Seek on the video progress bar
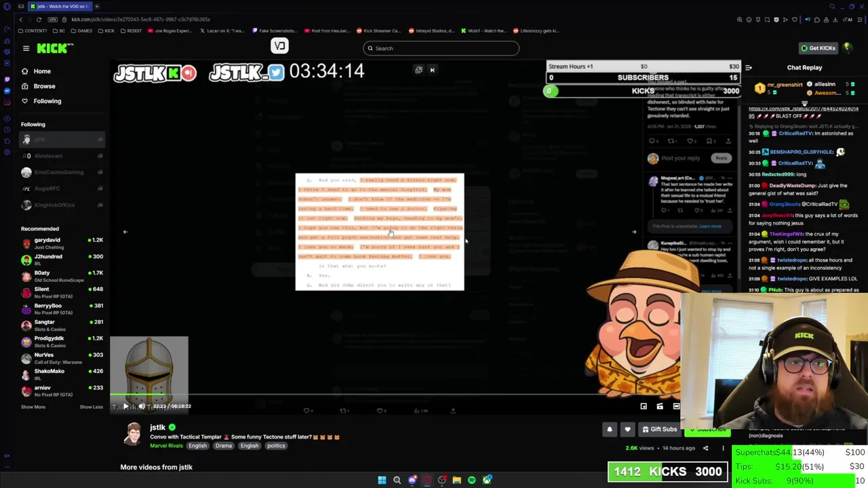The height and width of the screenshot is (488, 868). (x=395, y=394)
